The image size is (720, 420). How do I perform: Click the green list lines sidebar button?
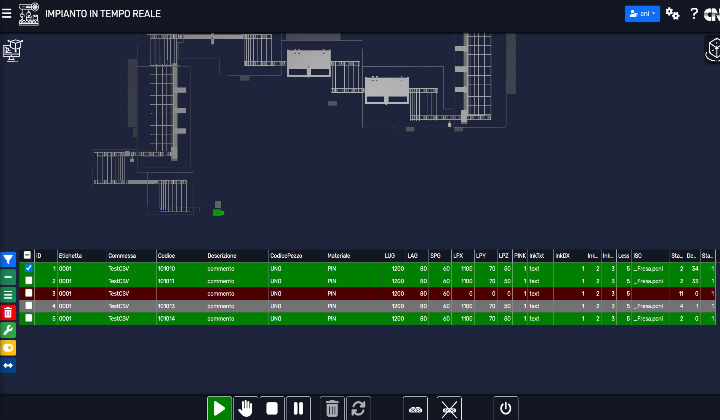pos(8,295)
